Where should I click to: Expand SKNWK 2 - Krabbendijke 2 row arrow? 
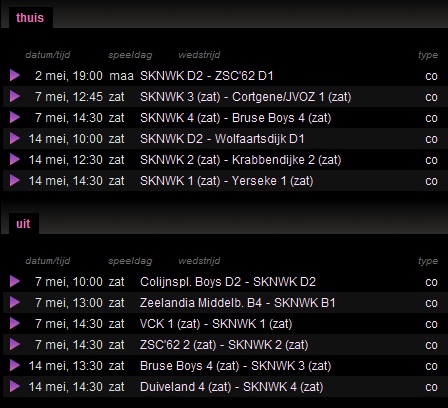[15, 159]
